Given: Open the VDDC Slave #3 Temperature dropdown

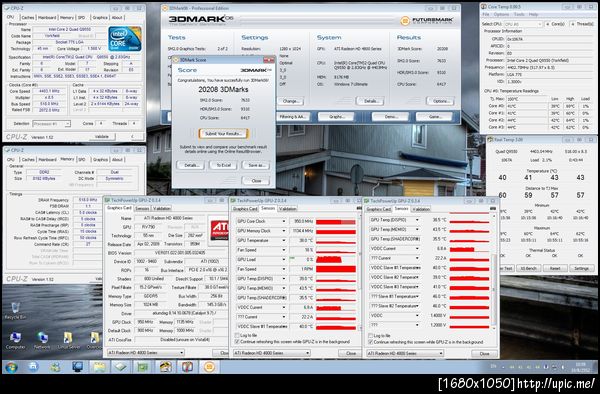Looking at the screenshot, I should [417, 287].
